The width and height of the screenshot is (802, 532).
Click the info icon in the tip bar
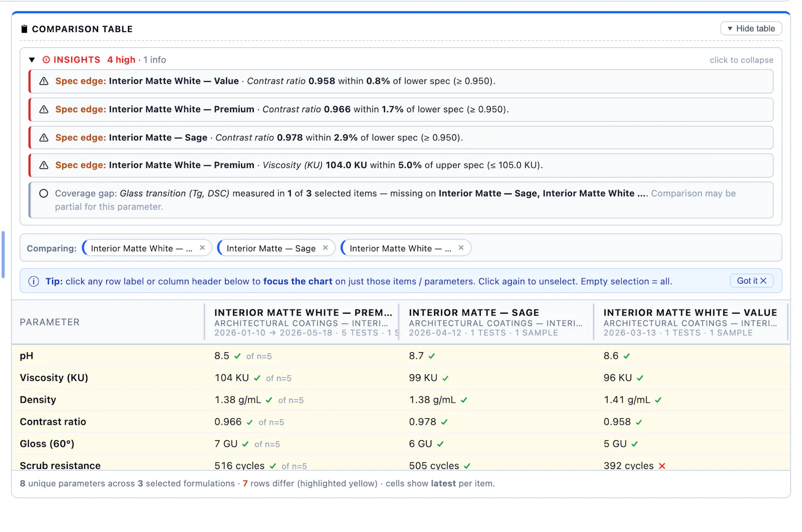coord(34,282)
